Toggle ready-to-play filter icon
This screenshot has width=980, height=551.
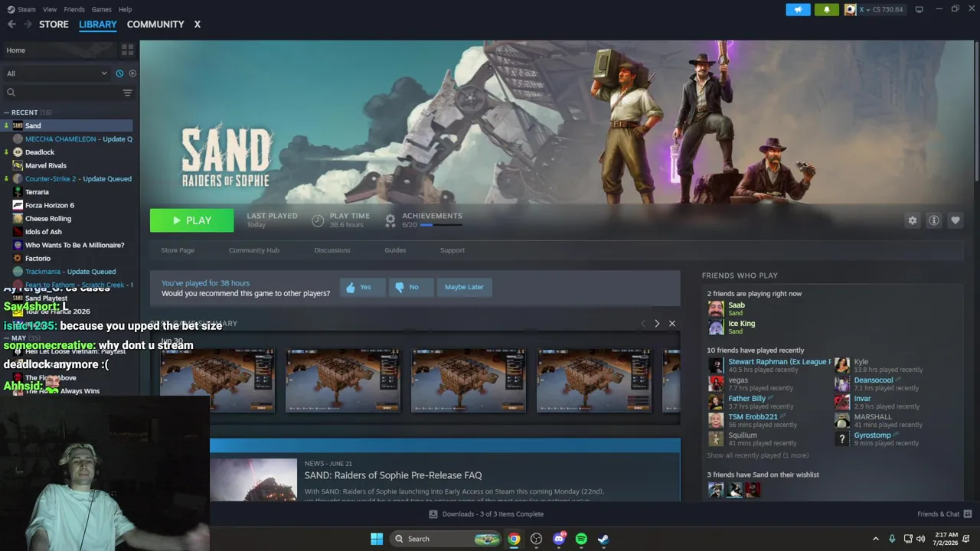point(132,73)
